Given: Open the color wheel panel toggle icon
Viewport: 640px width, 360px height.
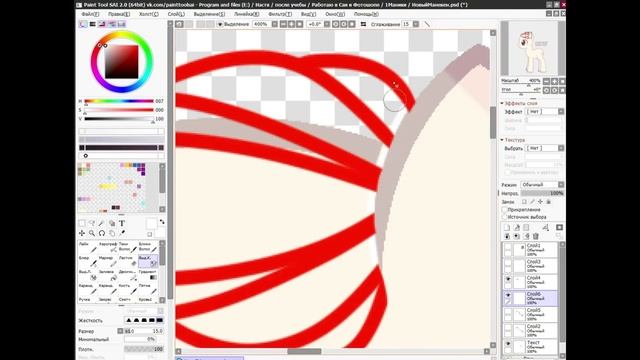Looking at the screenshot, I should (x=83, y=24).
